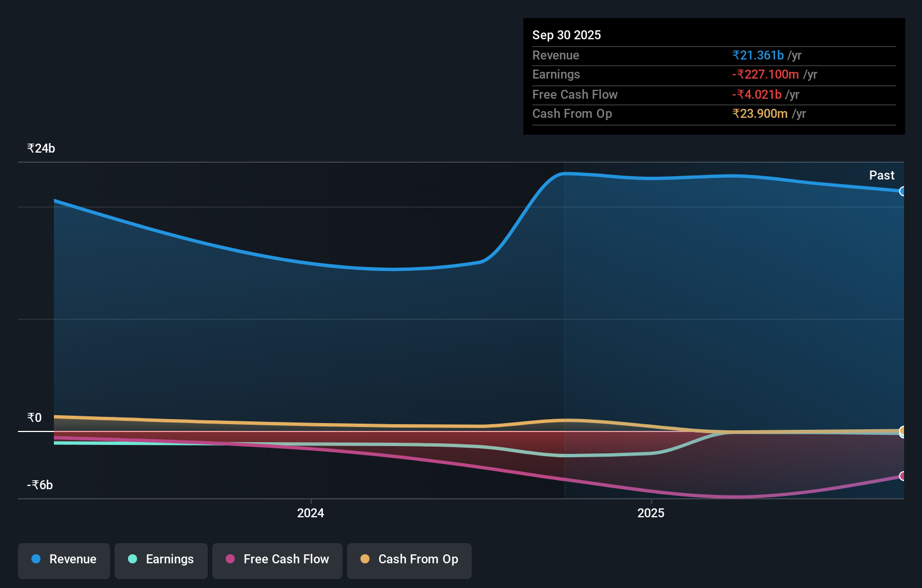Toggle the Free Cash Flow series off
Screen dimensions: 922x588
277,559
